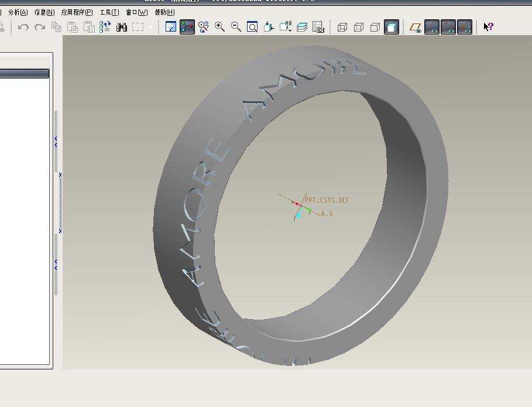Collapse navigator using upper sash arrows
Screen dimensions: 532x407
pyautogui.click(x=56, y=142)
